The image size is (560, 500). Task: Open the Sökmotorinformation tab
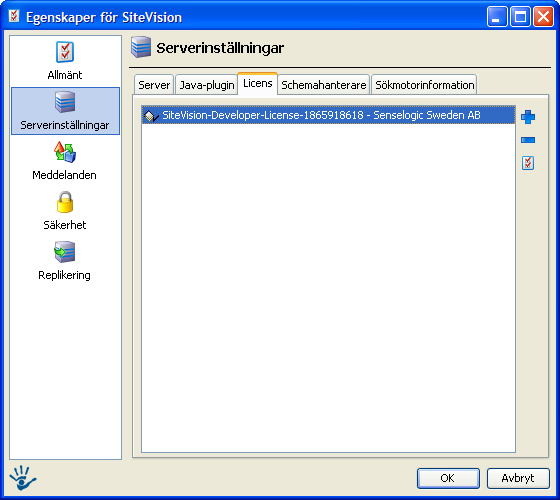pos(424,85)
